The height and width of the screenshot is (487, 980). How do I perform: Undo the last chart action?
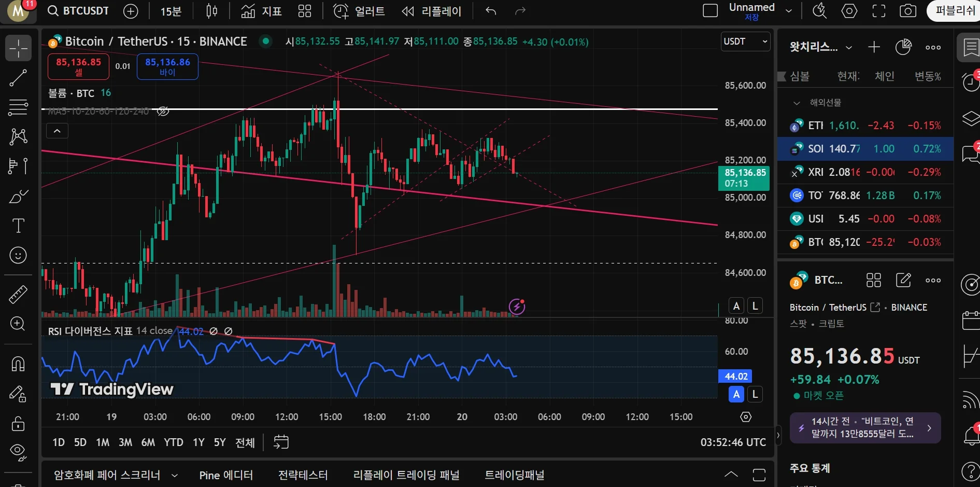click(491, 11)
